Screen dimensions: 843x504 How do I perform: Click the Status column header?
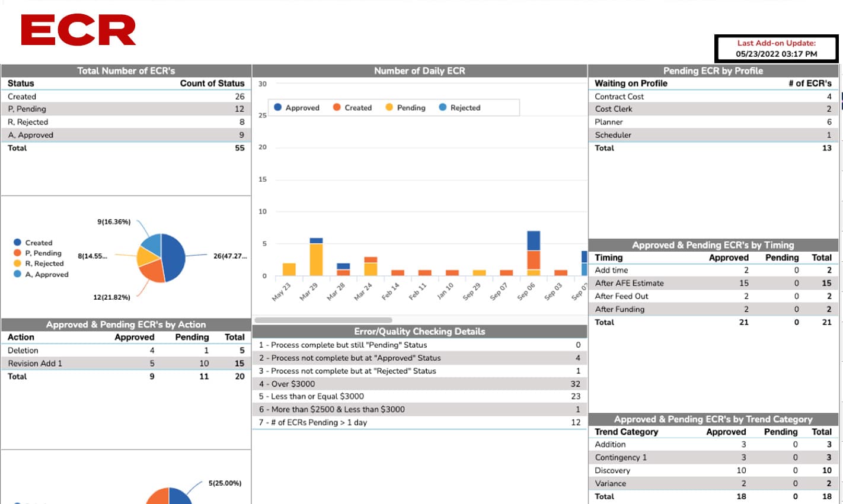21,84
